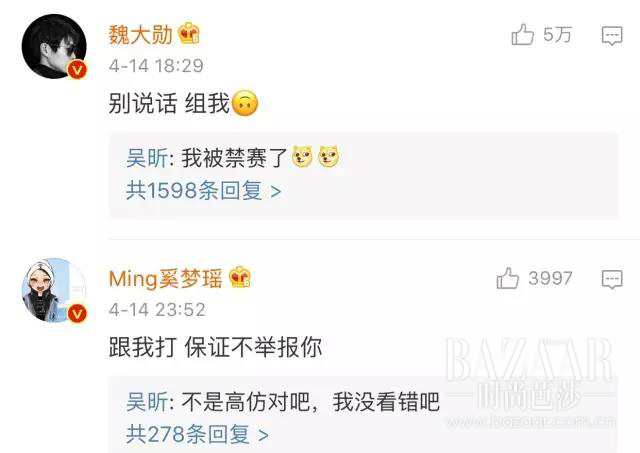
Task: Click the crown badge next to Ming奚梦瑶
Action: point(240,277)
